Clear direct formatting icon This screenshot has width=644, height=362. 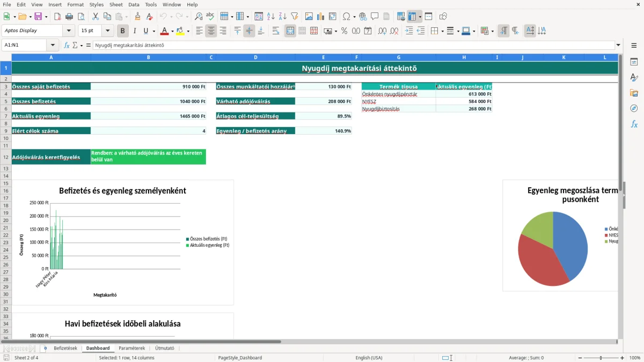pos(150,17)
